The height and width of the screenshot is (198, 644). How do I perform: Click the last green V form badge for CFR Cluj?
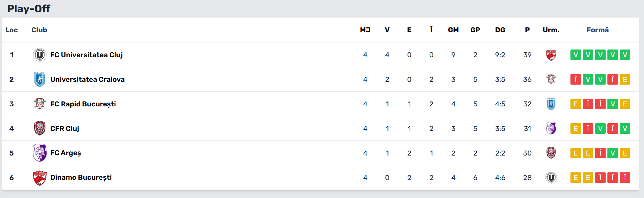click(x=625, y=128)
